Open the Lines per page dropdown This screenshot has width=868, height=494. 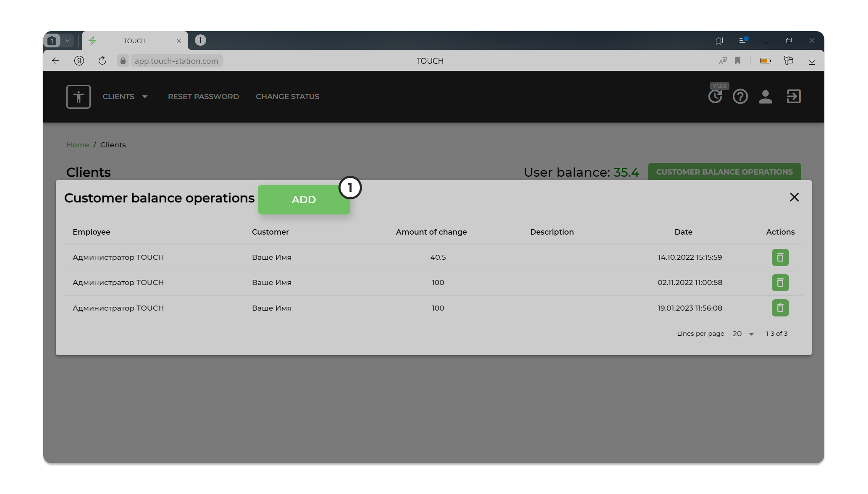(743, 334)
